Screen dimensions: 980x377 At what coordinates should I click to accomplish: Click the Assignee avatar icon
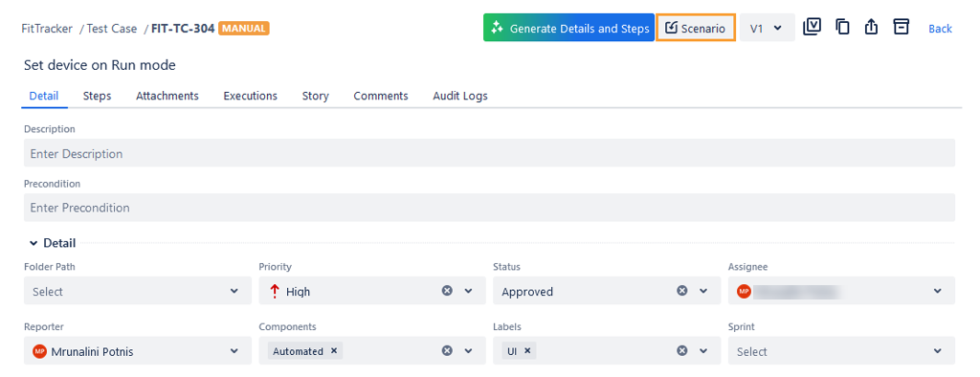(x=743, y=291)
